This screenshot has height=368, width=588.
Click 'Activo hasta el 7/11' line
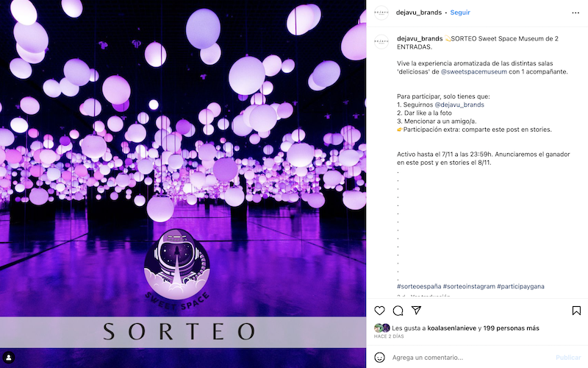coord(484,158)
